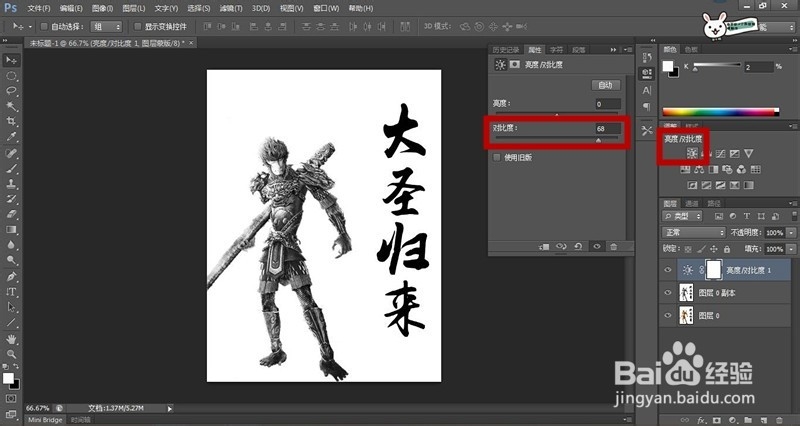Select the Hand tool
This screenshot has width=800, height=426.
coord(11,339)
